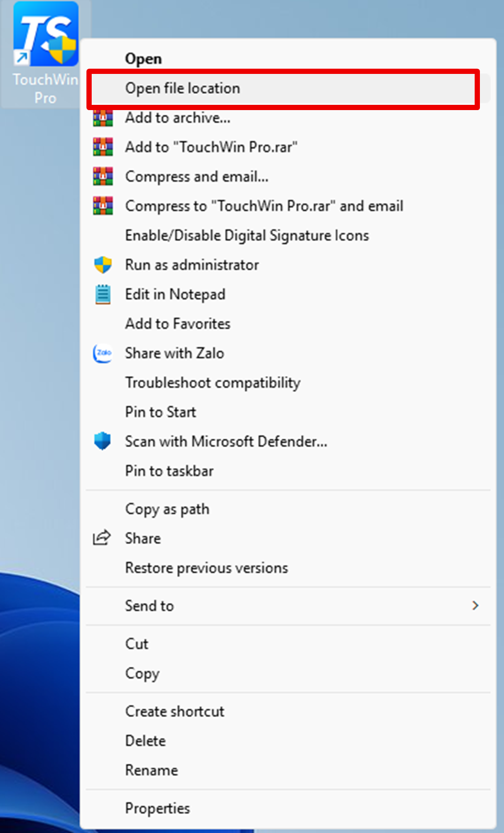Viewport: 504px width, 833px height.
Task: Select Open at top of context menu
Action: pos(143,59)
